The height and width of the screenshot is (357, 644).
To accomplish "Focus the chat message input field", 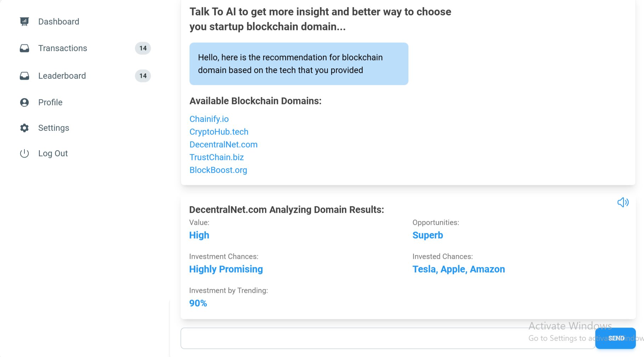I will click(x=354, y=338).
